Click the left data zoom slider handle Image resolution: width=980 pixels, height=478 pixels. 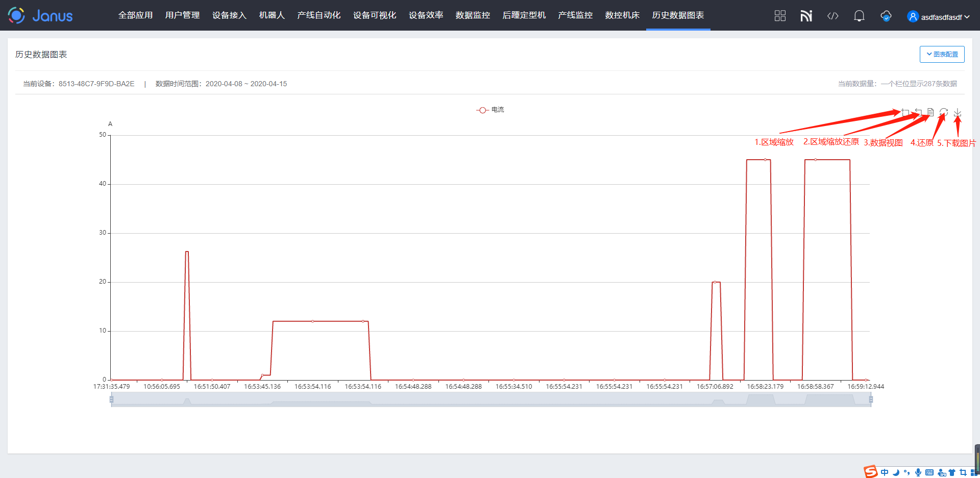[x=111, y=399]
